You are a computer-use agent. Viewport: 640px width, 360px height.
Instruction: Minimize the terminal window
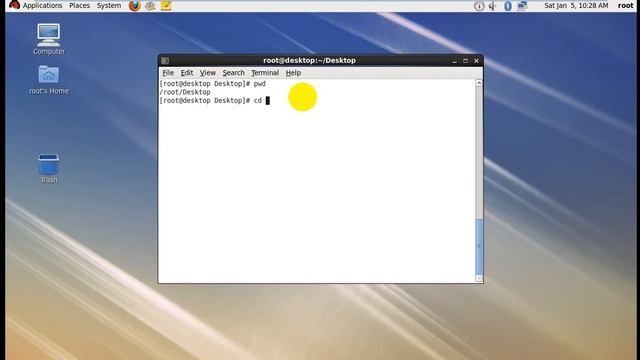tap(454, 61)
